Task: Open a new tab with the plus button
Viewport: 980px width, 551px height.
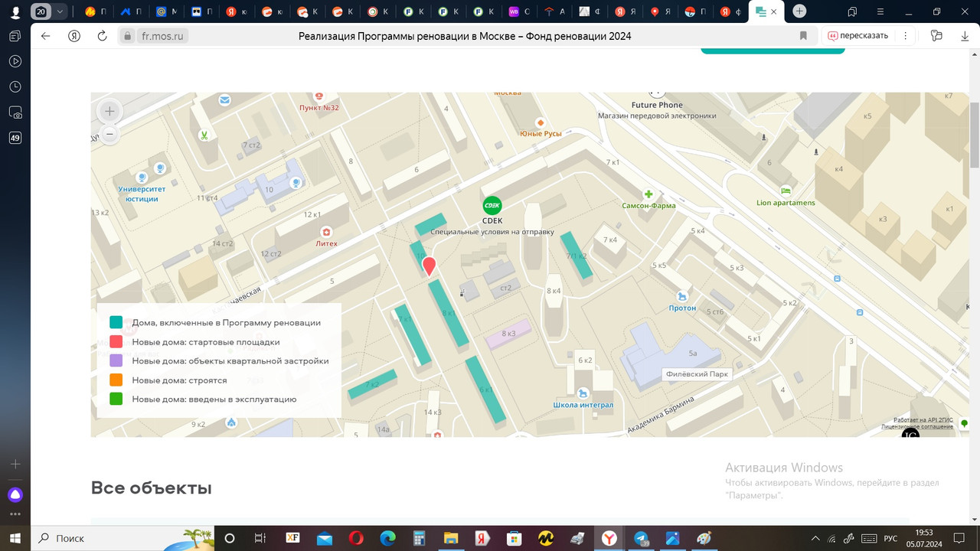Action: [799, 11]
